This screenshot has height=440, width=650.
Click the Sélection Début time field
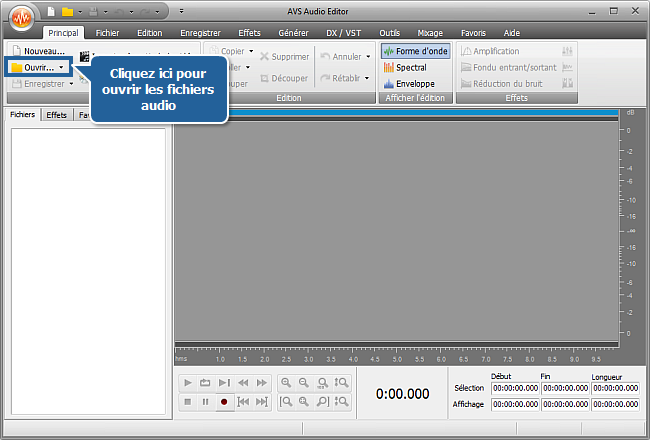(515, 388)
